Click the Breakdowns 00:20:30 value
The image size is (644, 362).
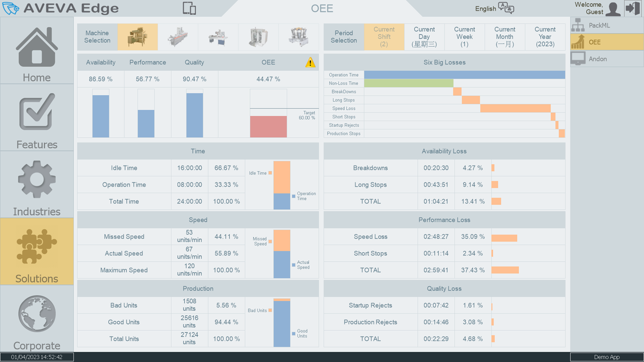tap(436, 168)
